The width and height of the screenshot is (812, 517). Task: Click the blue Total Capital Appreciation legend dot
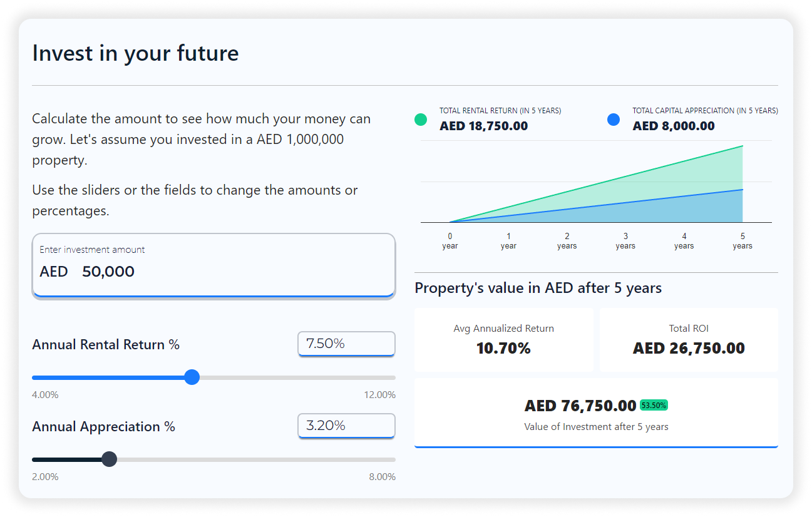614,119
